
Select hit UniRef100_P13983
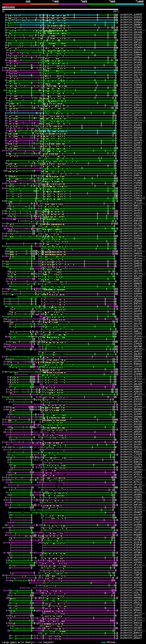point(131,180)
